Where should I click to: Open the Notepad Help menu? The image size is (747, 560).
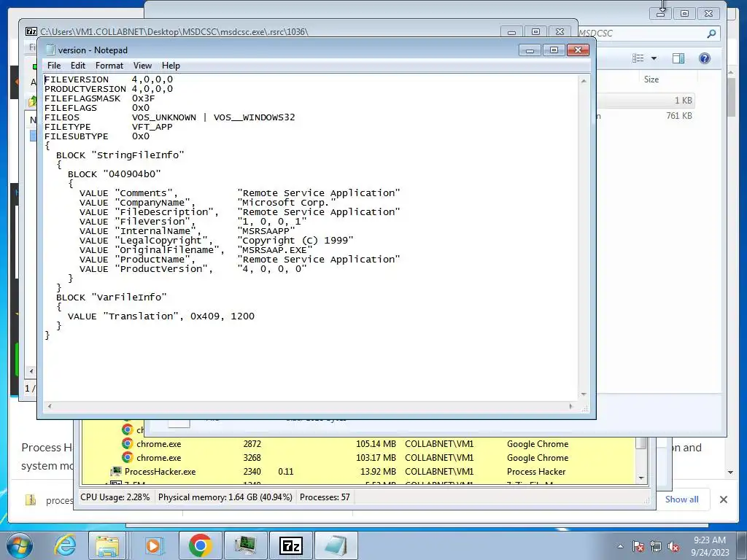coord(171,66)
